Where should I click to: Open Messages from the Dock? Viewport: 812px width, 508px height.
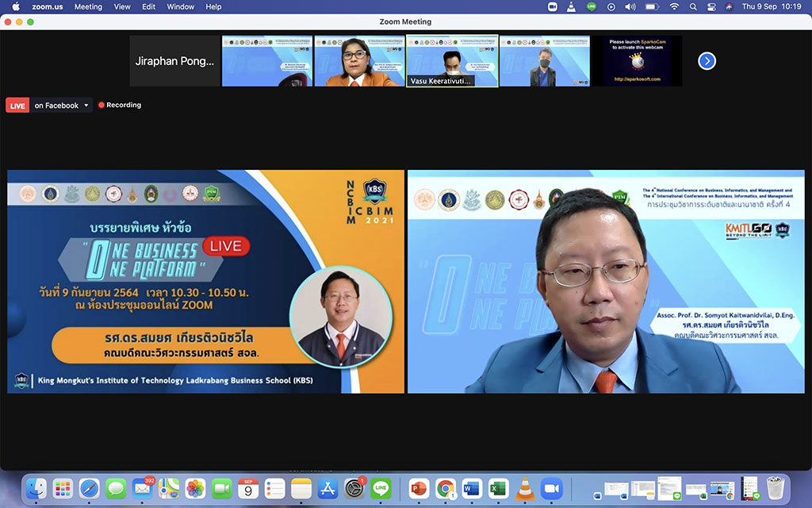tap(116, 489)
